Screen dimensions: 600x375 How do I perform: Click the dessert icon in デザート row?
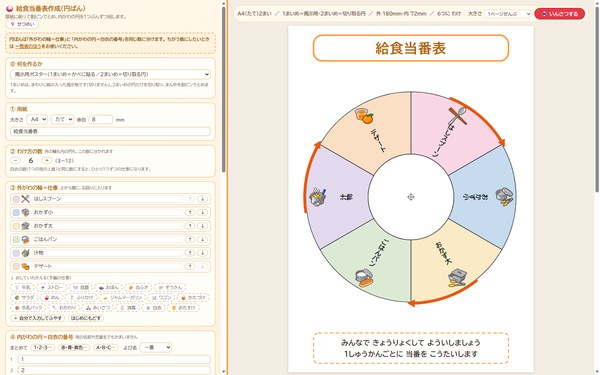pyautogui.click(x=25, y=266)
